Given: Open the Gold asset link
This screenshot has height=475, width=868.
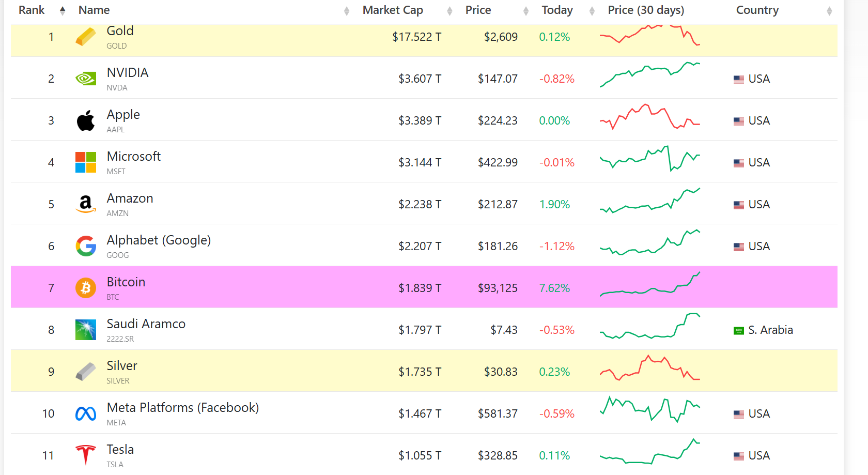Looking at the screenshot, I should tap(120, 31).
